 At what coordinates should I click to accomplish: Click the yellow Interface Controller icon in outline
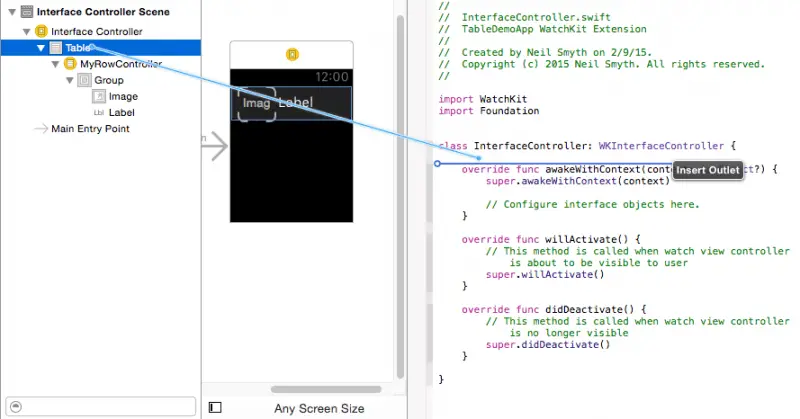[x=41, y=32]
